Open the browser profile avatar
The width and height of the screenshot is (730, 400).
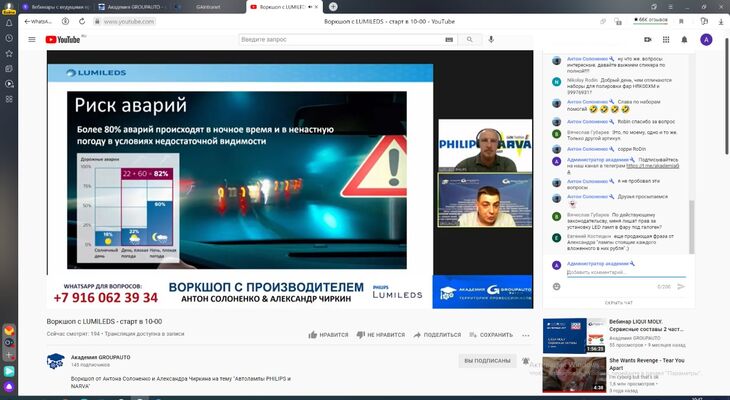9,7
